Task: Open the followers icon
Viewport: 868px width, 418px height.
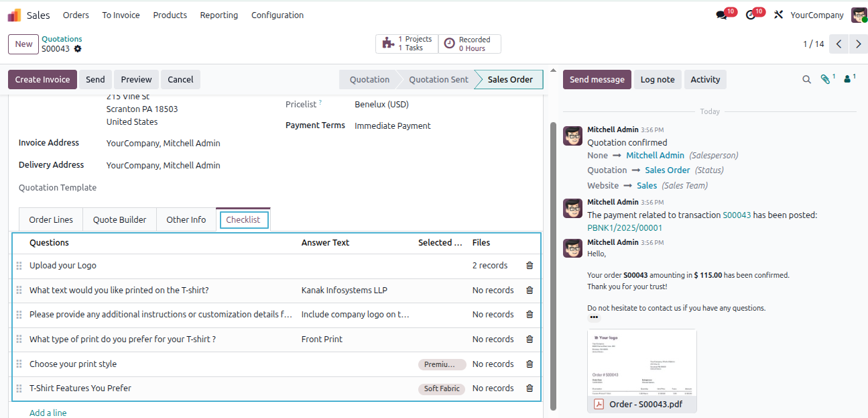Action: [848, 79]
